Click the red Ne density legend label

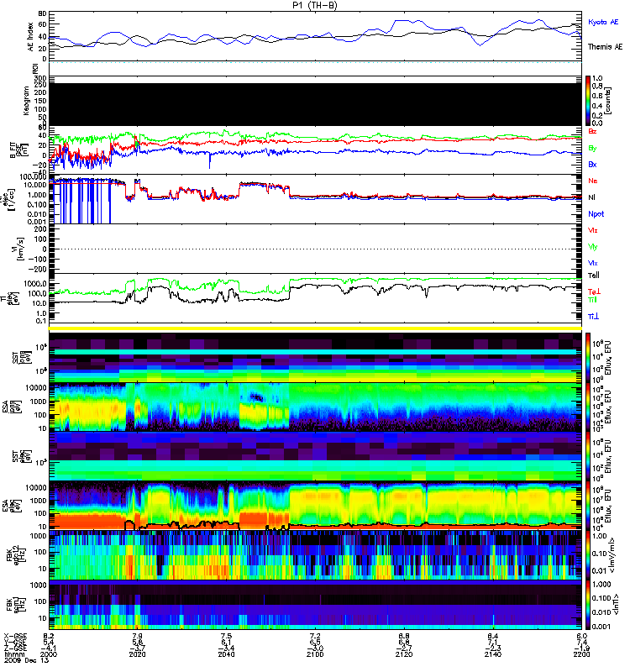[x=593, y=181]
